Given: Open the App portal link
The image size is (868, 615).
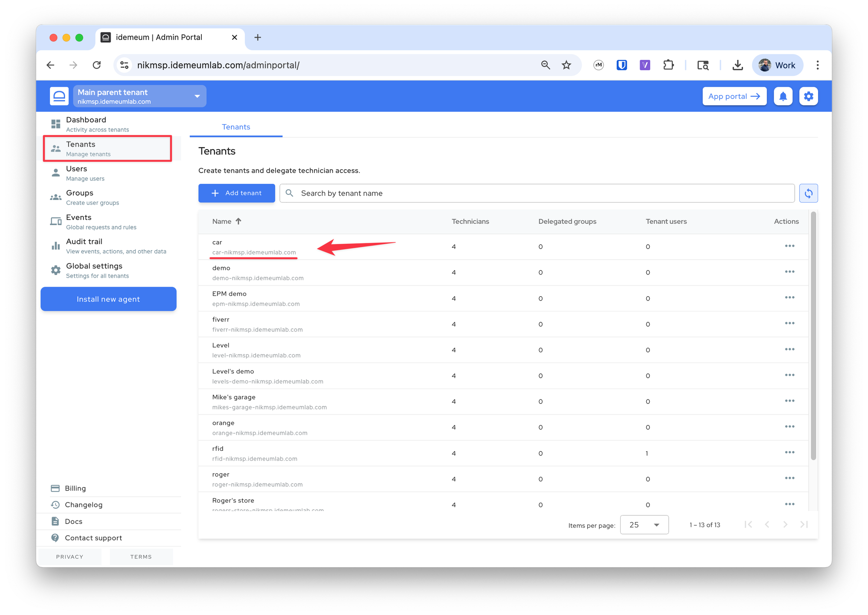Looking at the screenshot, I should (x=734, y=96).
